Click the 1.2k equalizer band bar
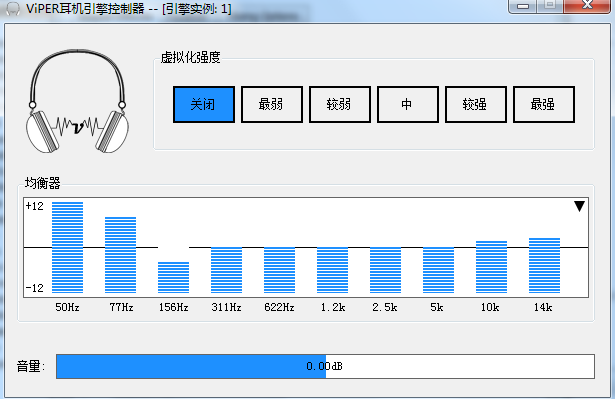Image resolution: width=615 pixels, height=399 pixels. (x=332, y=270)
